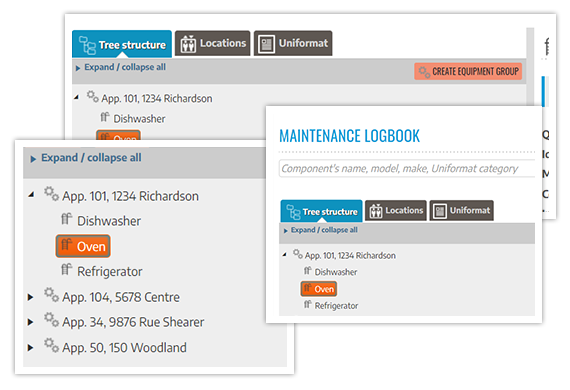
Task: Click Expand / collapse all link in logbook panel
Action: pyautogui.click(x=324, y=230)
